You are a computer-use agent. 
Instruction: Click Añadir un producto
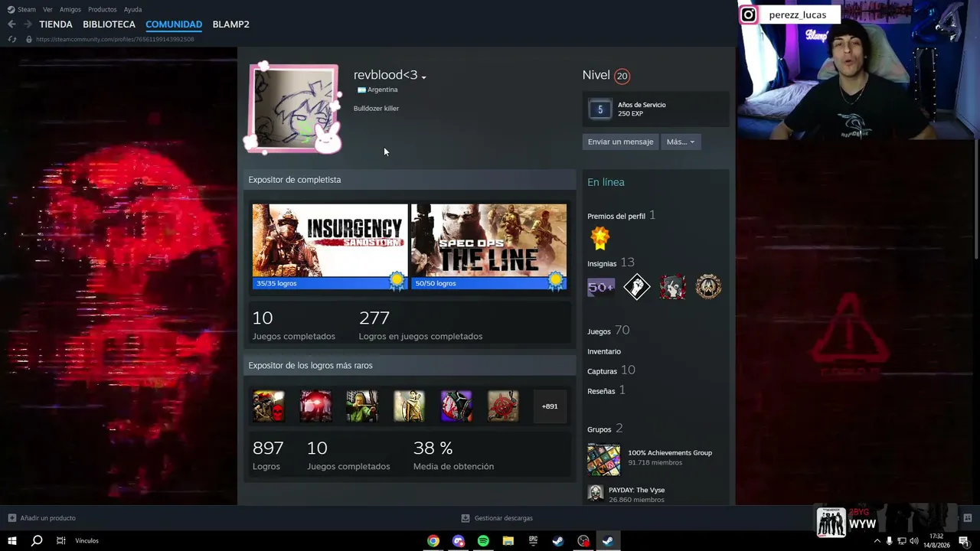point(47,518)
